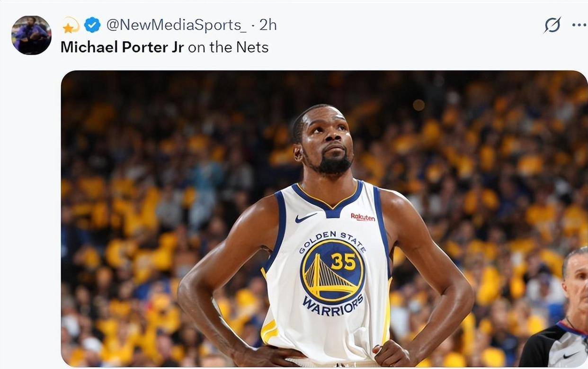
Task: Click the Michael Porter Jr post text
Action: click(x=163, y=47)
